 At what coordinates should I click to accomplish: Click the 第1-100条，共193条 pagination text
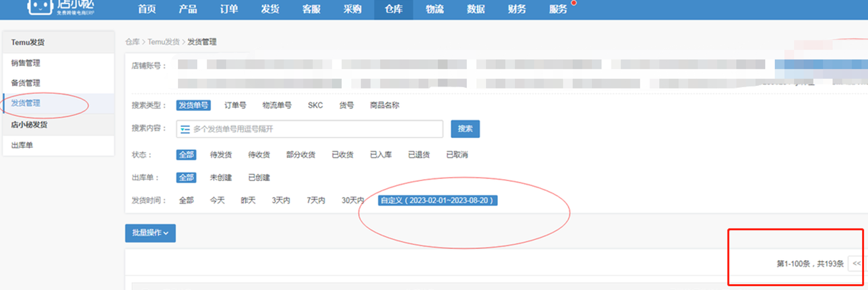point(810,264)
